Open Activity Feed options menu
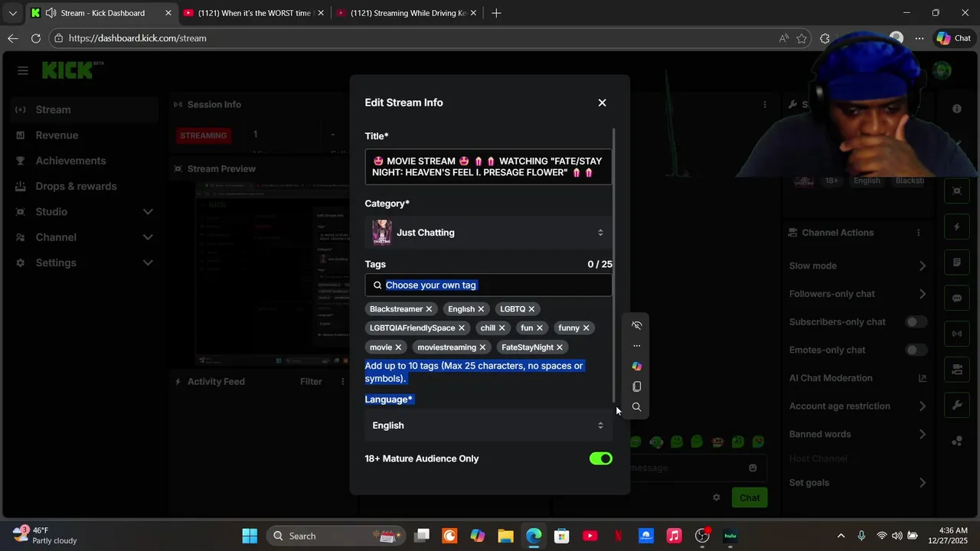Image resolution: width=980 pixels, height=551 pixels. [343, 382]
